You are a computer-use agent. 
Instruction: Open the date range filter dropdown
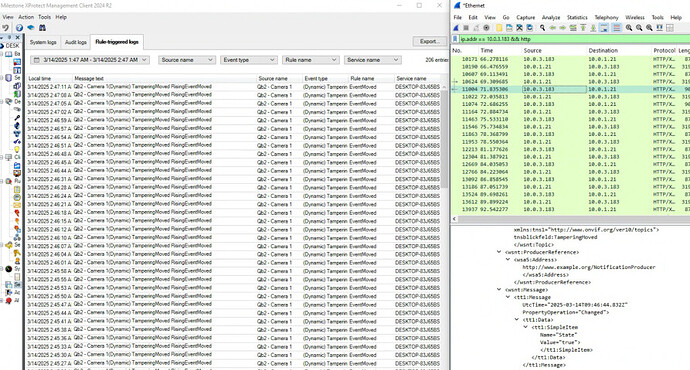(x=90, y=60)
